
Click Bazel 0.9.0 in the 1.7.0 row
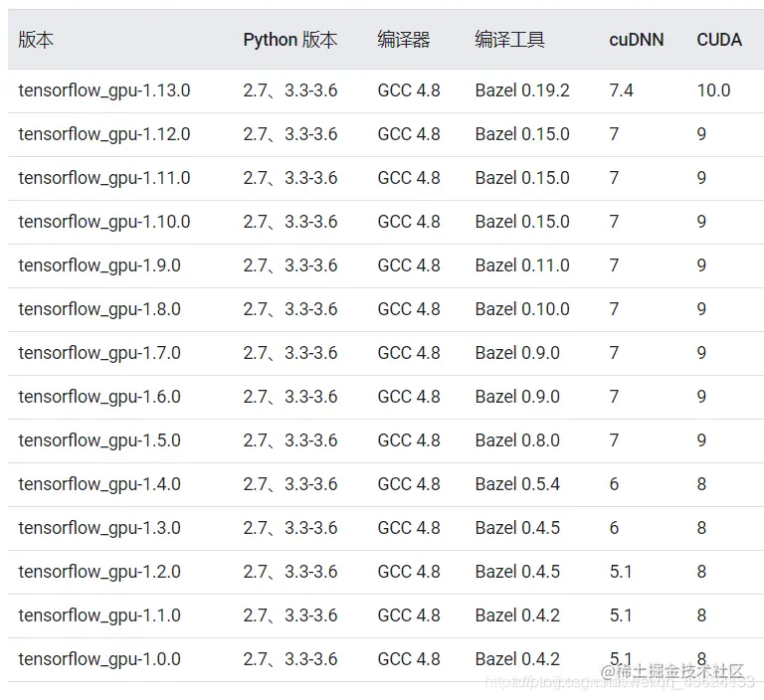pyautogui.click(x=517, y=353)
